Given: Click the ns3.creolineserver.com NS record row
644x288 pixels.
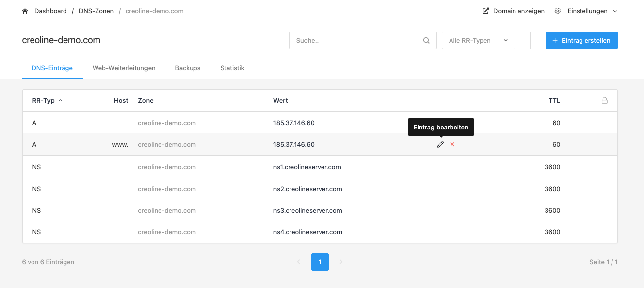Looking at the screenshot, I should [x=320, y=210].
